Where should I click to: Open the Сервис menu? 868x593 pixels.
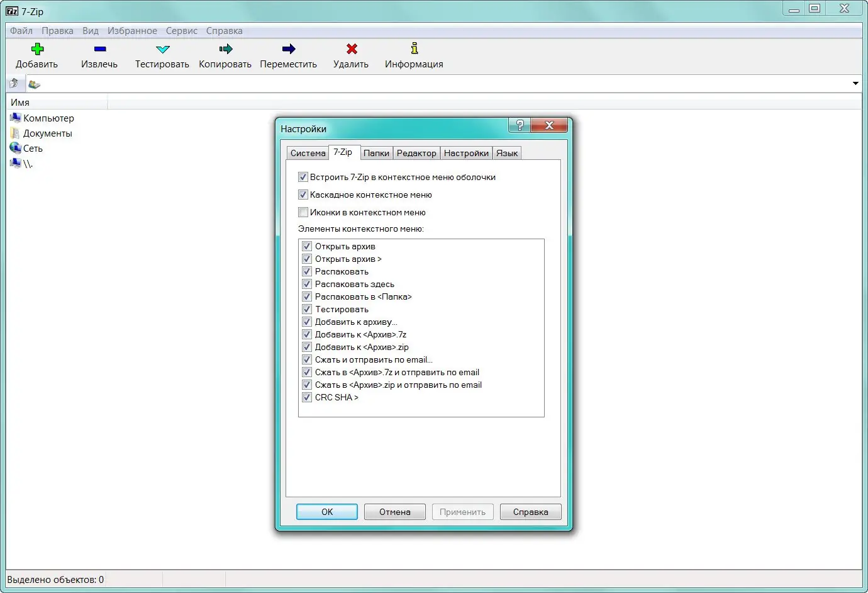(x=182, y=30)
